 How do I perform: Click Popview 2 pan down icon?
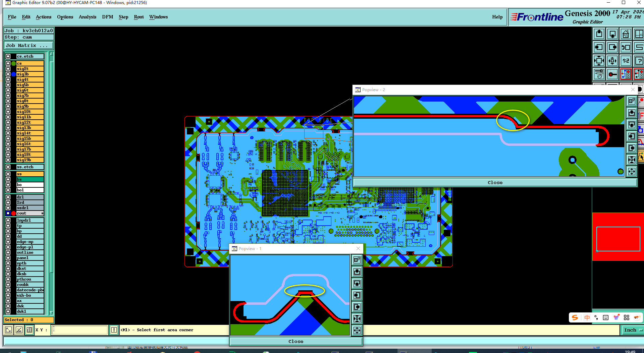tap(632, 125)
